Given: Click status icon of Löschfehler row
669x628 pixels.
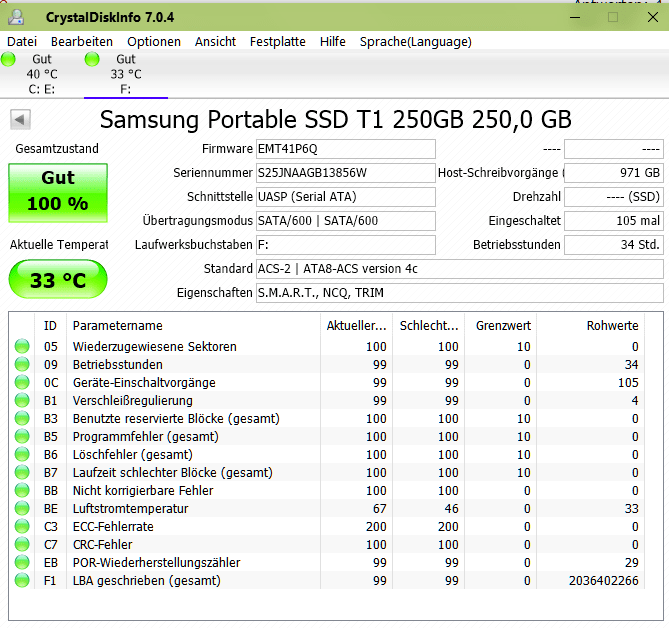Looking at the screenshot, I should 22,454.
